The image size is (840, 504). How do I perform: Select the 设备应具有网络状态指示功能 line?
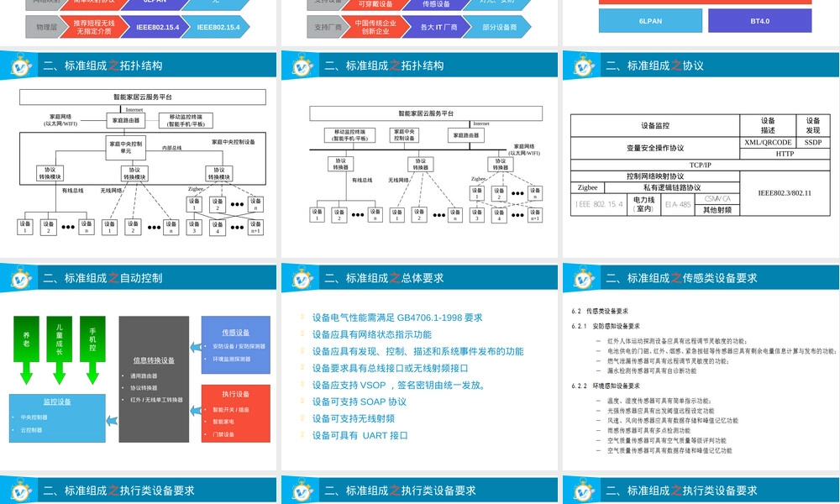click(x=372, y=335)
